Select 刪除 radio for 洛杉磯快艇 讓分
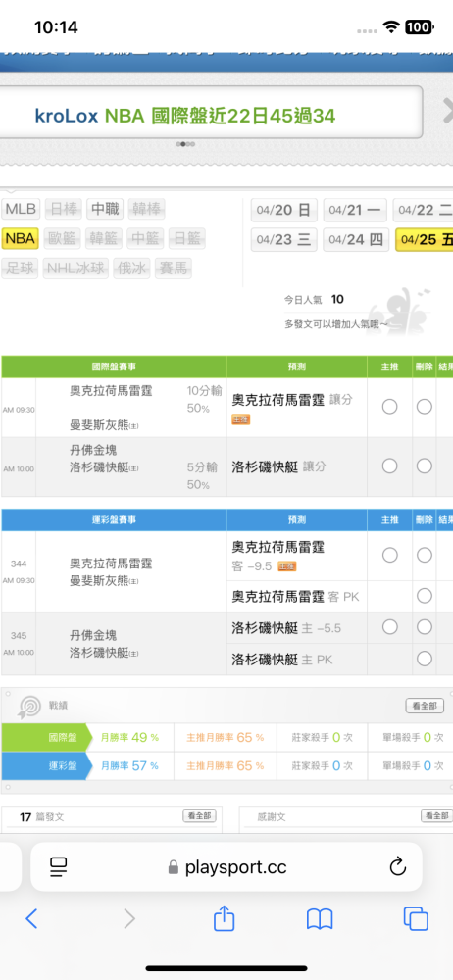 click(425, 465)
